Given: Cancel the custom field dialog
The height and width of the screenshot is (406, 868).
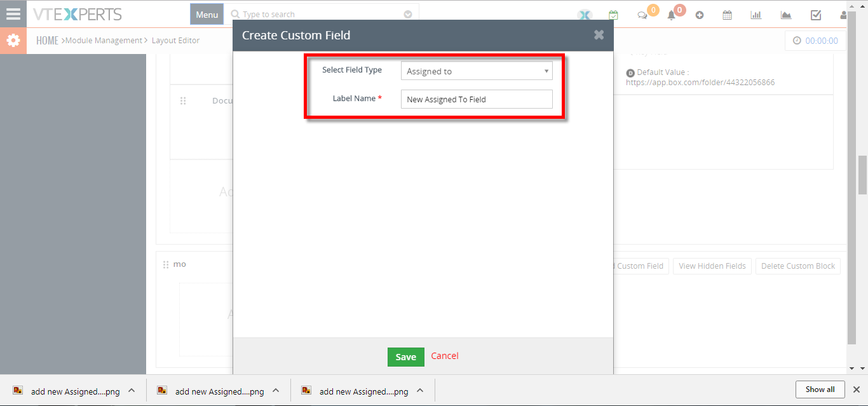Looking at the screenshot, I should (445, 356).
